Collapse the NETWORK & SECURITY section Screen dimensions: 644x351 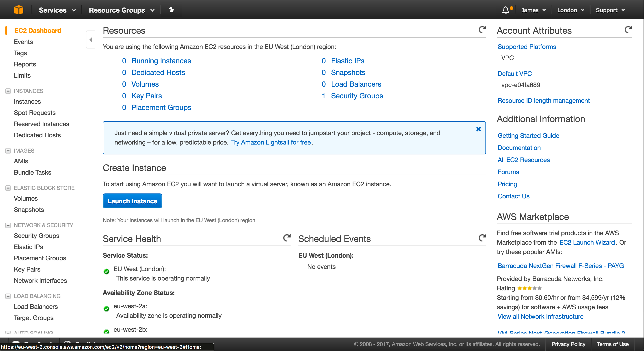[x=8, y=225]
